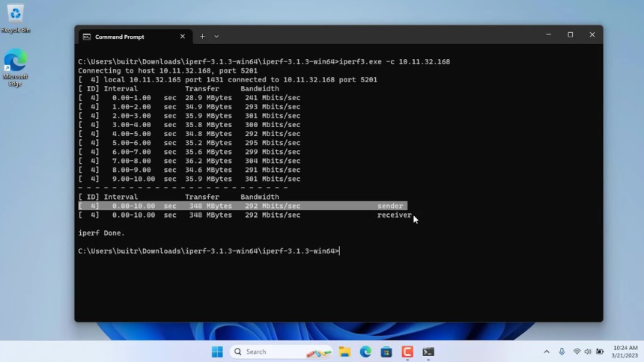This screenshot has width=644, height=362.
Task: Close the Command Prompt tab
Action: pyautogui.click(x=183, y=37)
